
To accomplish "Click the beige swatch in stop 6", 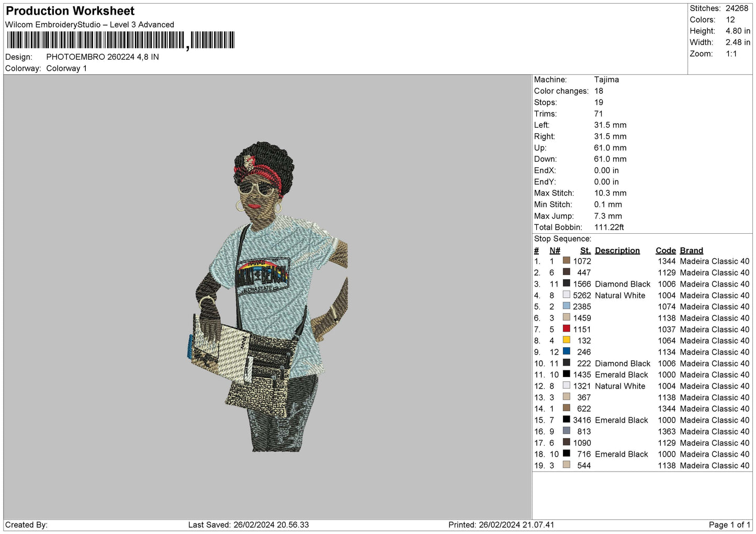I will [x=566, y=317].
